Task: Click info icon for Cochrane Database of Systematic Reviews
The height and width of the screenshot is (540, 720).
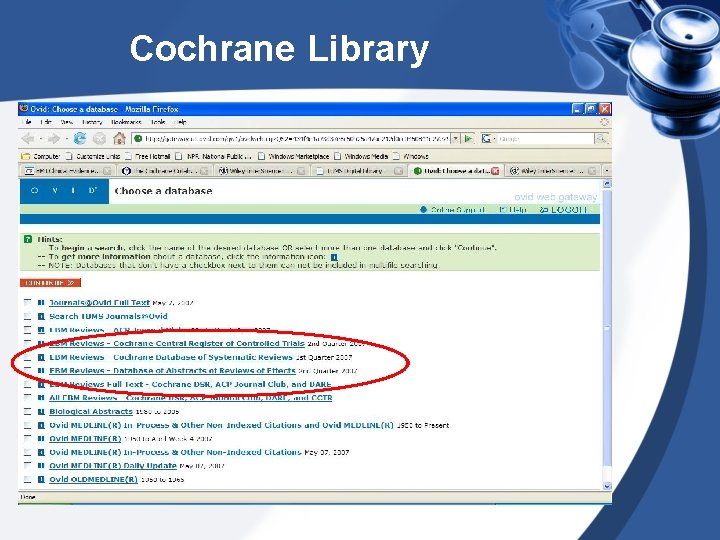Action: click(x=41, y=357)
